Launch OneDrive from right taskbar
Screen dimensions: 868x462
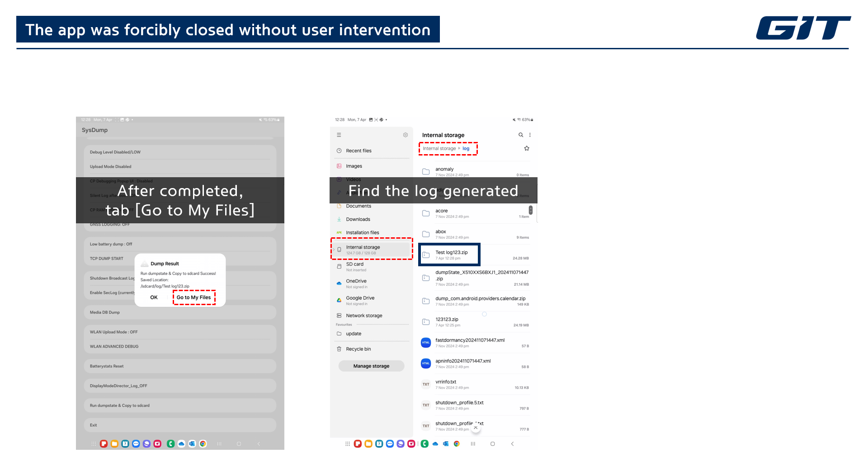pos(435,444)
